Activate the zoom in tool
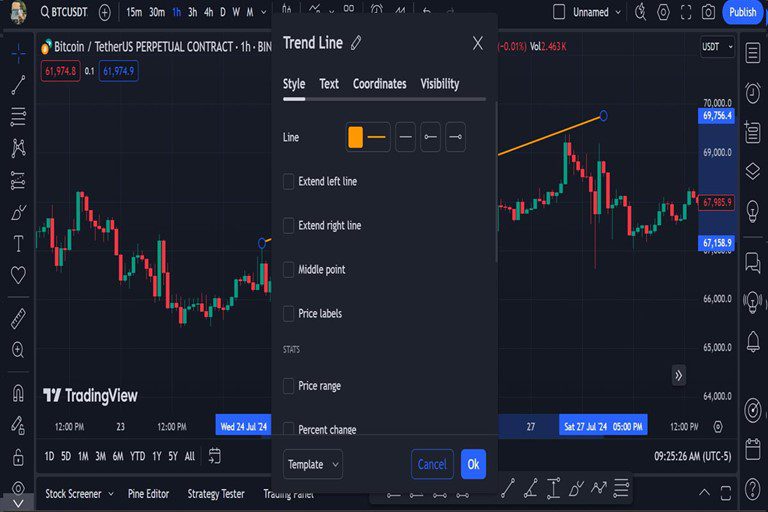768x512 pixels. pos(18,350)
